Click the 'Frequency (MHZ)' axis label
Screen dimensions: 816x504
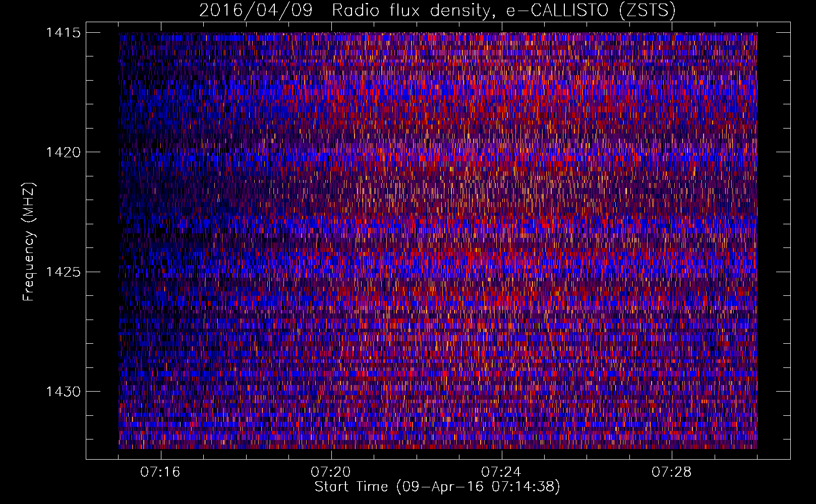click(29, 241)
